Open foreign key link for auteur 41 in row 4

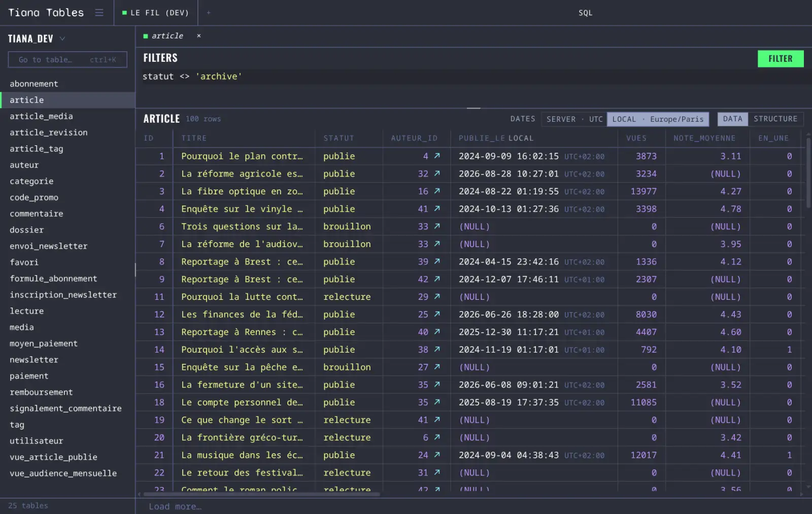coord(437,209)
